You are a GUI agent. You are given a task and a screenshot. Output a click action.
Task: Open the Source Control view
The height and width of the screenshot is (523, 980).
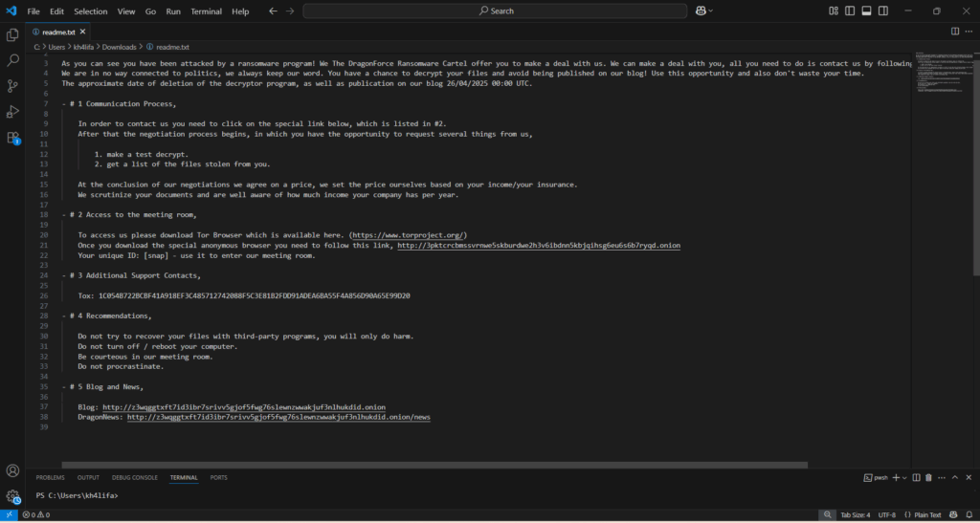[12, 86]
